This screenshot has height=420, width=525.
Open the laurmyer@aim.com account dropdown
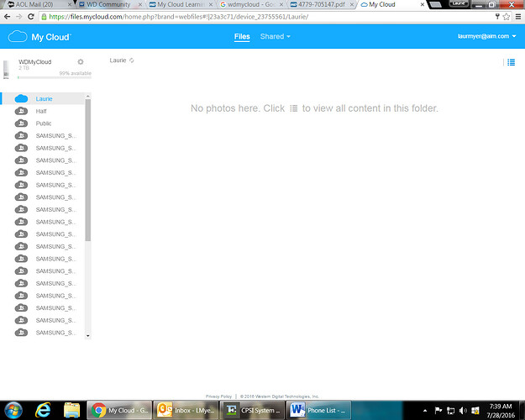click(487, 36)
